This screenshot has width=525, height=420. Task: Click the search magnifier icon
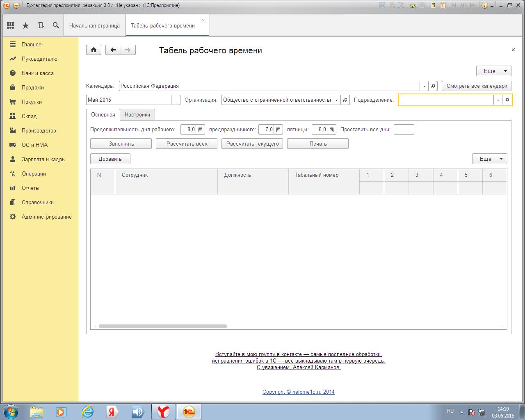(56, 25)
